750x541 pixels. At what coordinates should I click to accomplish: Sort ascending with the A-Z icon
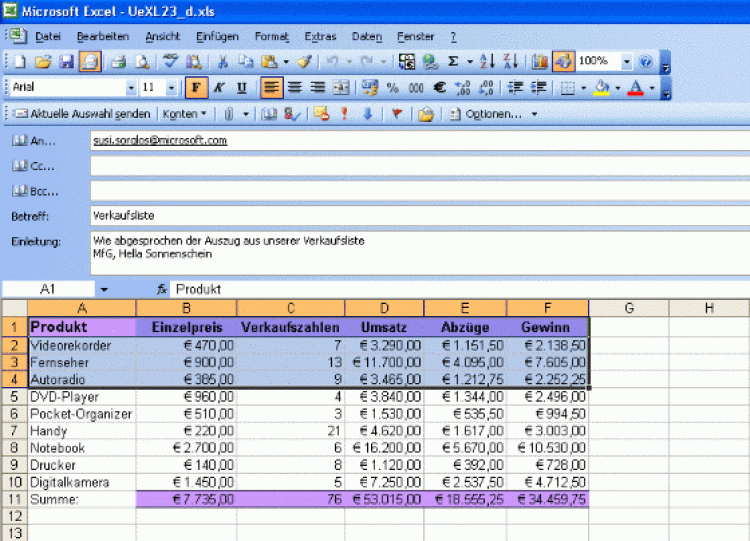coord(489,62)
